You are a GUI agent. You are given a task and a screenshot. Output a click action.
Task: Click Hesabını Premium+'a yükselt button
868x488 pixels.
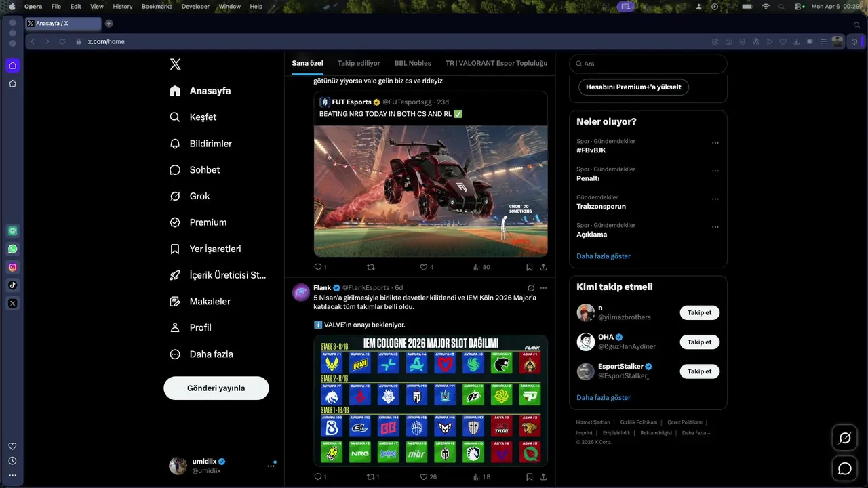coord(633,87)
